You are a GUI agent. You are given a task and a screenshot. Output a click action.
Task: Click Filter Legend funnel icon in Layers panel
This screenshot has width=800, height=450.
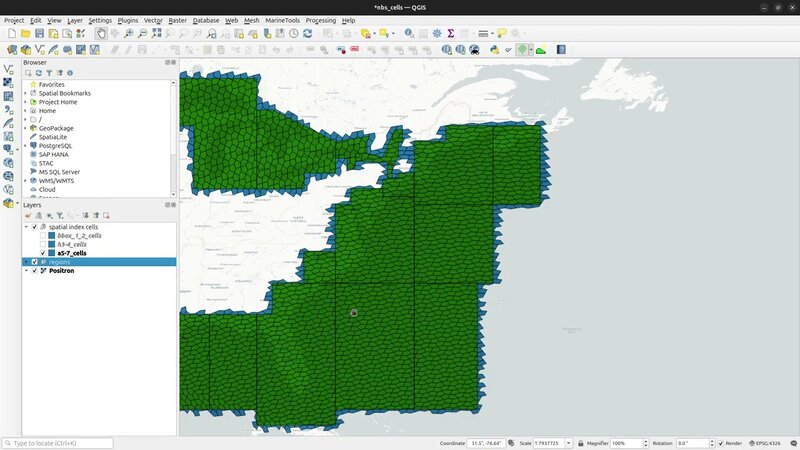coord(60,216)
